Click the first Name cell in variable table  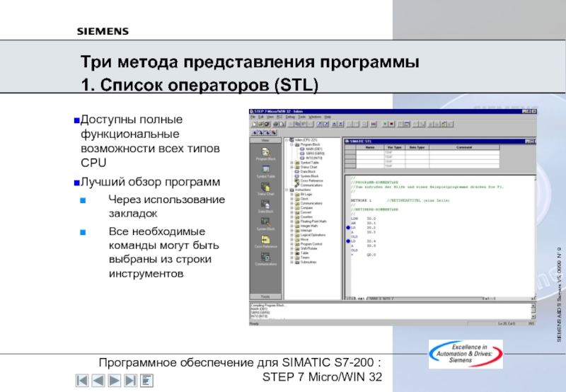tap(370, 151)
